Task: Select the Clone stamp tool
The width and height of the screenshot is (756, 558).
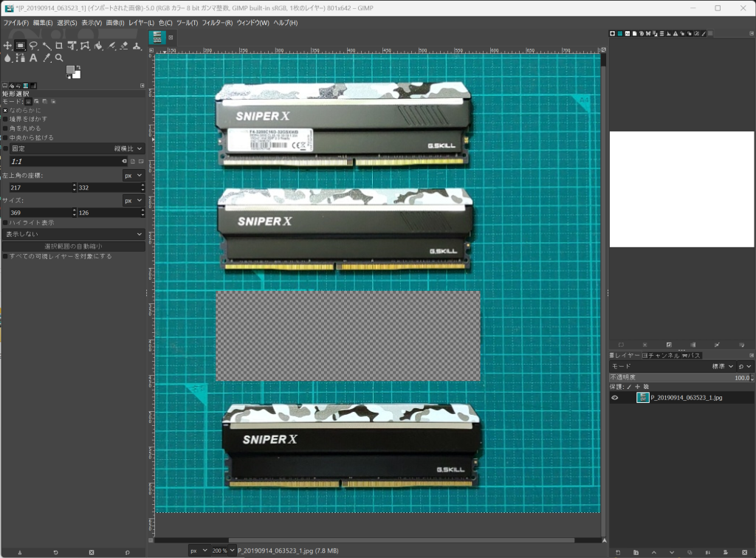Action: point(137,46)
